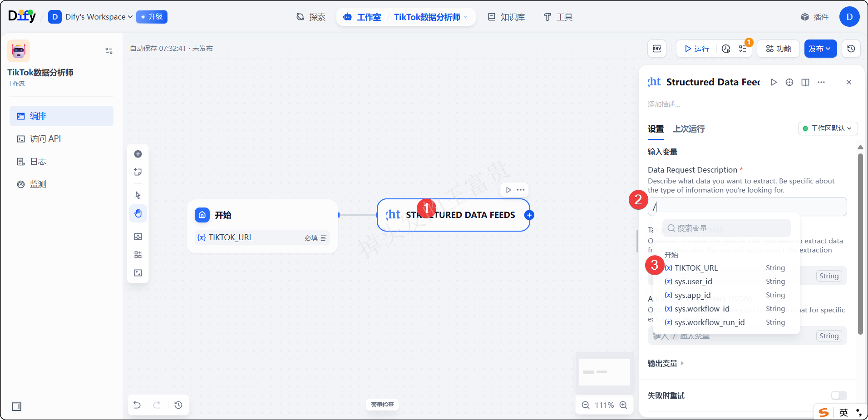Click the Dify logo
Screen dimensions: 868x420
pyautogui.click(x=22, y=16)
